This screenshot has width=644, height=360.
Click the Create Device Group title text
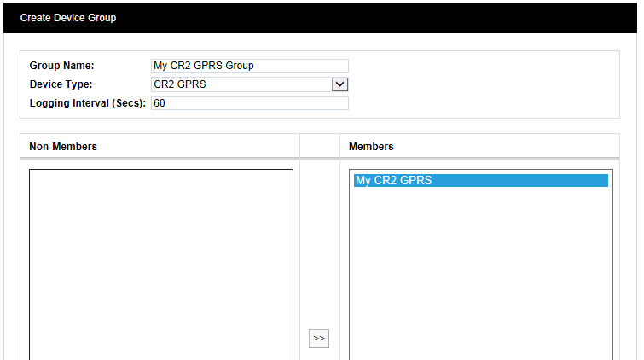(68, 18)
